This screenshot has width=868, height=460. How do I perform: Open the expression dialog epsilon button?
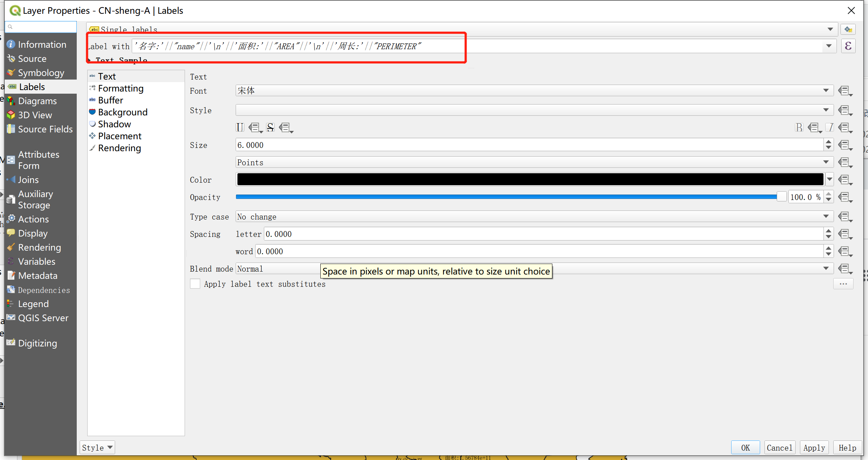(848, 46)
